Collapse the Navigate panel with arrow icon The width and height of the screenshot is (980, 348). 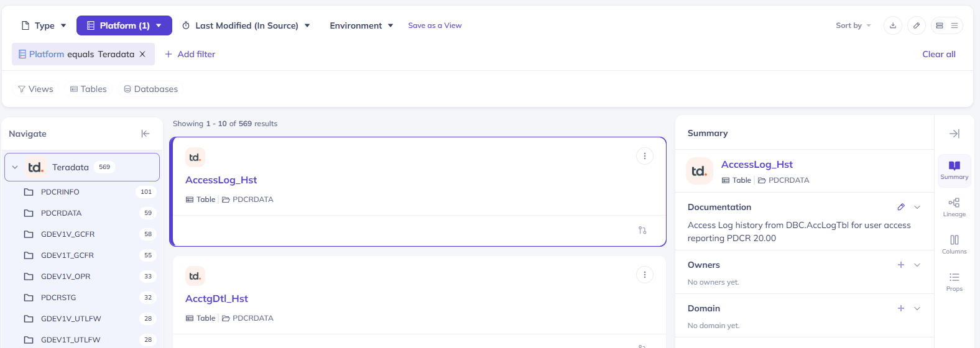pos(146,134)
